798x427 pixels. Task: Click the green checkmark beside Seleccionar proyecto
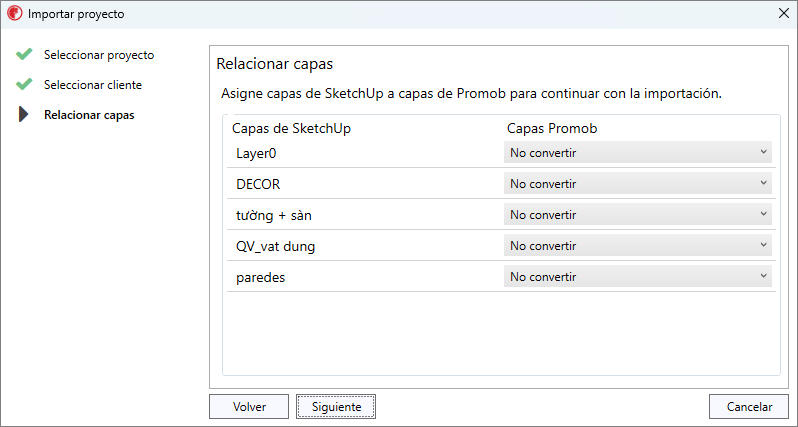point(25,54)
